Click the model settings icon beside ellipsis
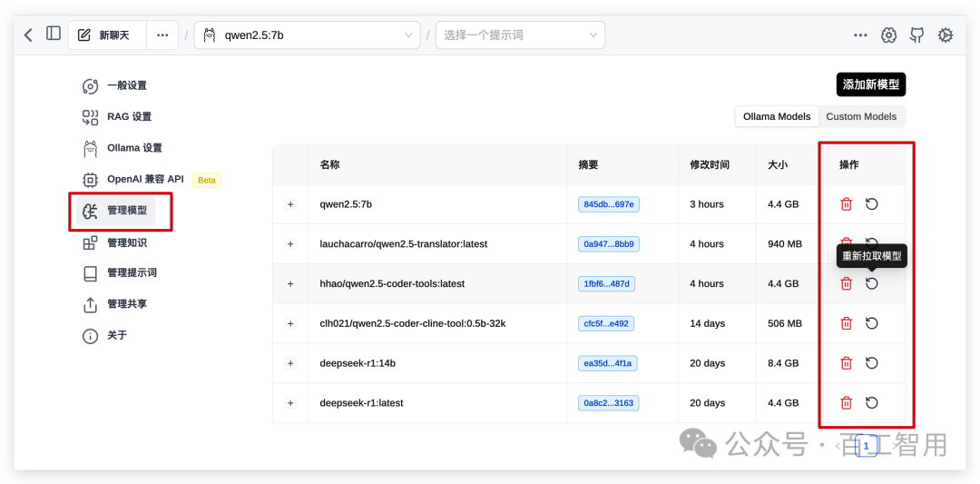The width and height of the screenshot is (980, 484). [x=888, y=35]
